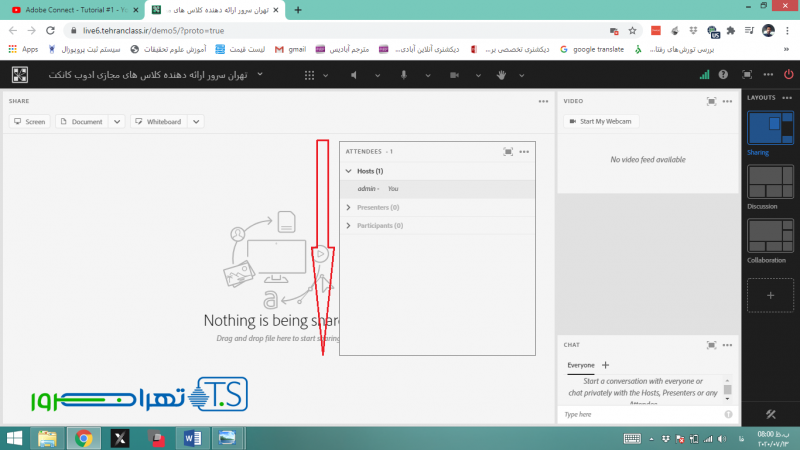Click the help question mark icon
The height and width of the screenshot is (450, 800).
click(x=723, y=74)
